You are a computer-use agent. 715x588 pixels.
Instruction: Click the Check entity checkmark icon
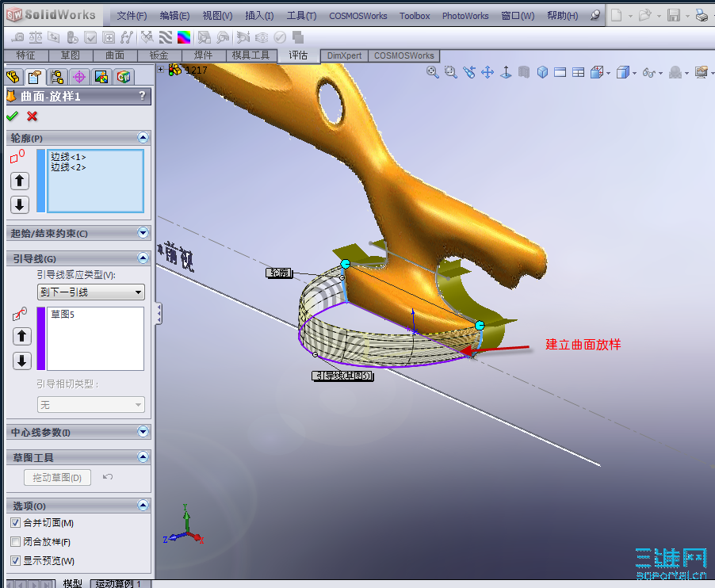click(90, 37)
